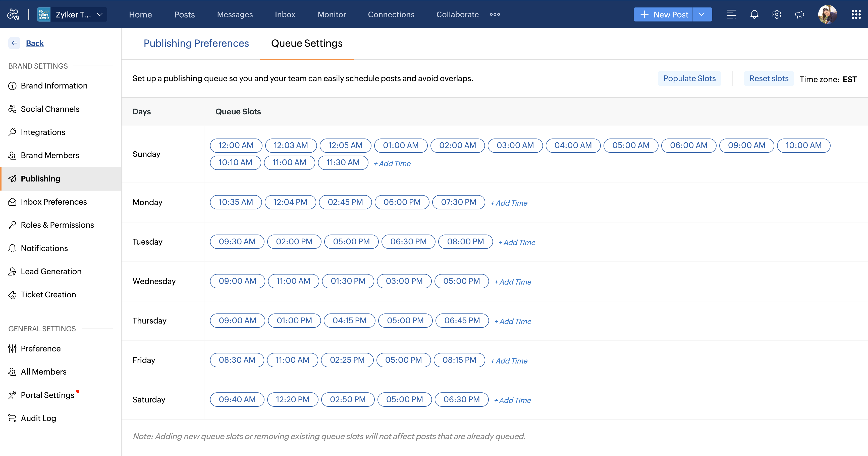Viewport: 868px width, 456px height.
Task: Open more navigation options ellipsis
Action: 495,15
